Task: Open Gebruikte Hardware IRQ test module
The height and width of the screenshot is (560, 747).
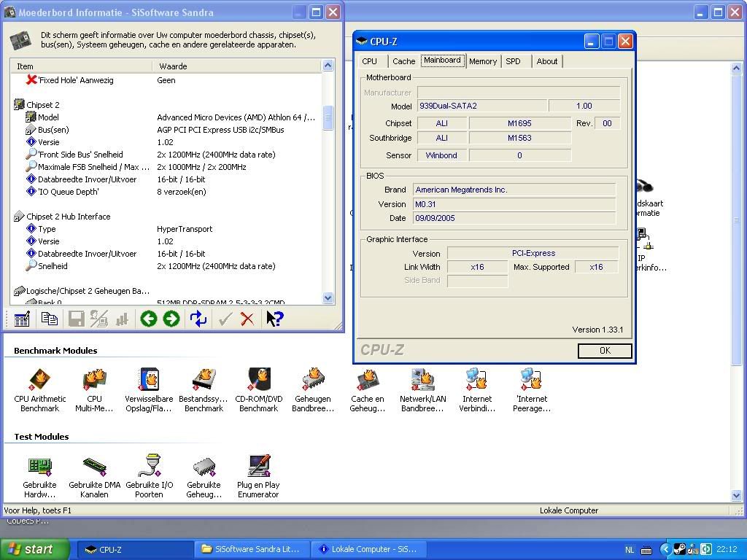Action: coord(40,475)
